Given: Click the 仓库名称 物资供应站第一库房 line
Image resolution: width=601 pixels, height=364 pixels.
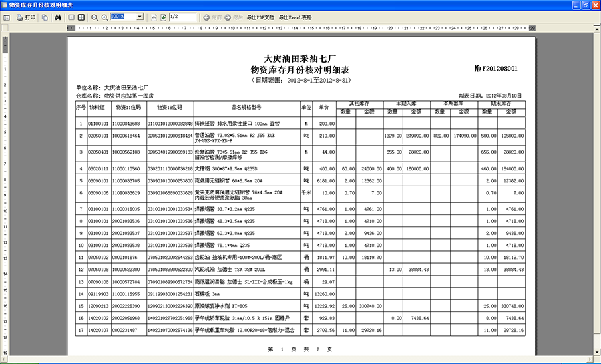Looking at the screenshot, I should pyautogui.click(x=115, y=96).
